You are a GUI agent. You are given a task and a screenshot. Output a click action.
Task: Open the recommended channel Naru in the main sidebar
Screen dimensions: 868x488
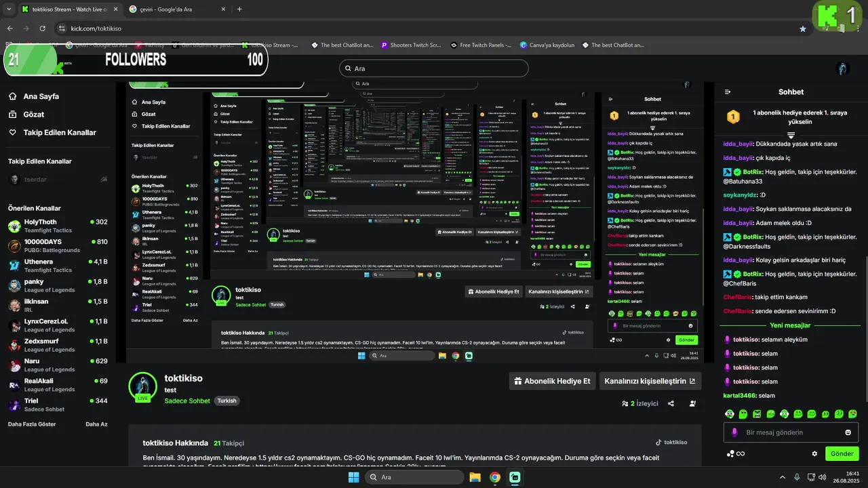(x=58, y=365)
